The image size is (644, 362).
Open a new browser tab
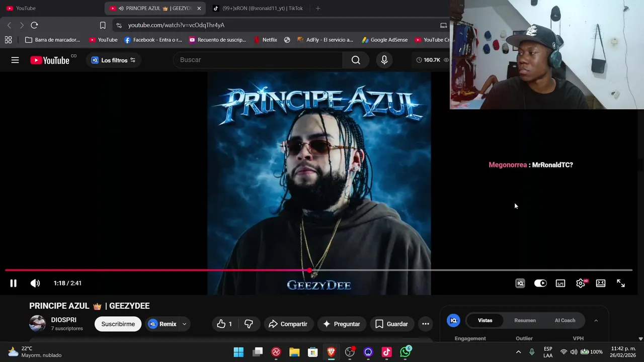pos(317,8)
